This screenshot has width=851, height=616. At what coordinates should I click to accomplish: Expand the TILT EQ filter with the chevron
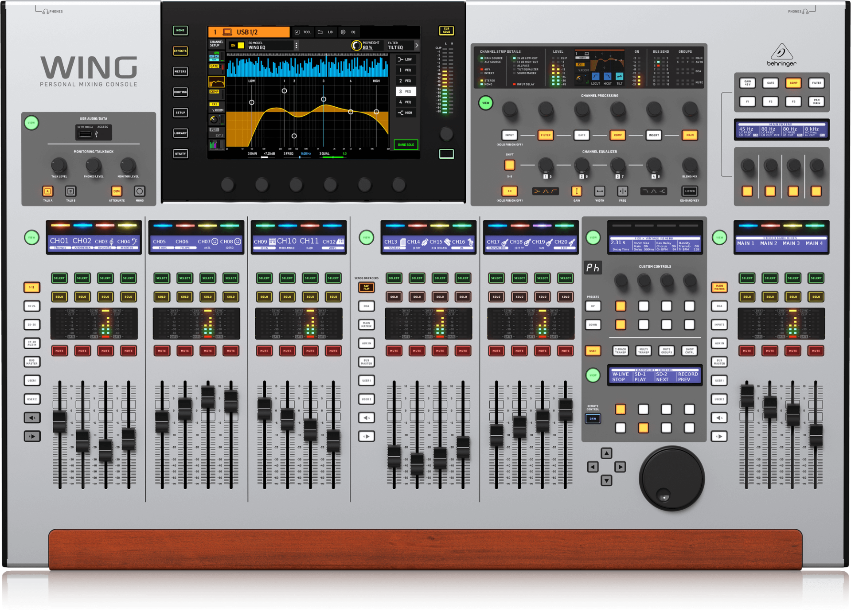click(416, 45)
